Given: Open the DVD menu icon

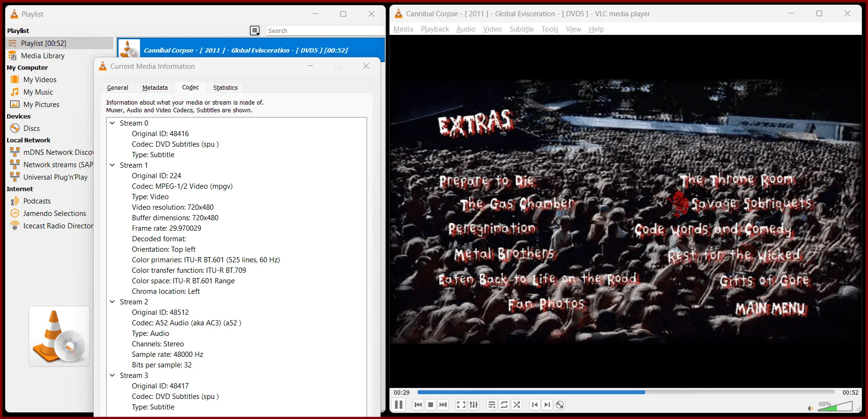Looking at the screenshot, I should (x=560, y=405).
